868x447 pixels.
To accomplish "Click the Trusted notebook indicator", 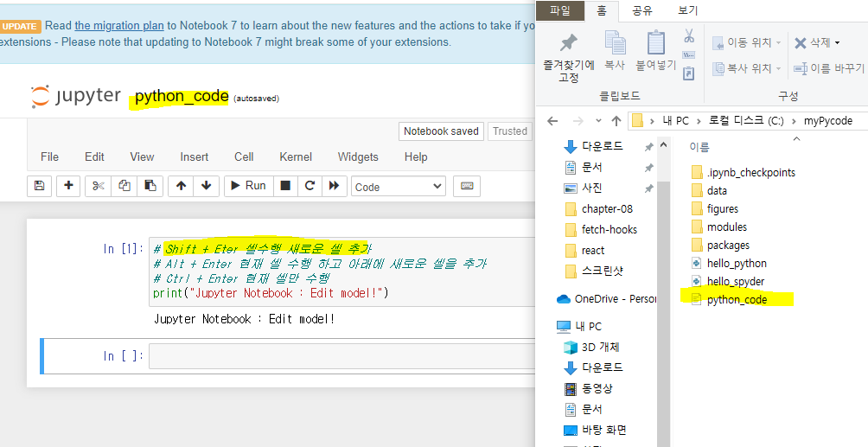I will (x=510, y=131).
